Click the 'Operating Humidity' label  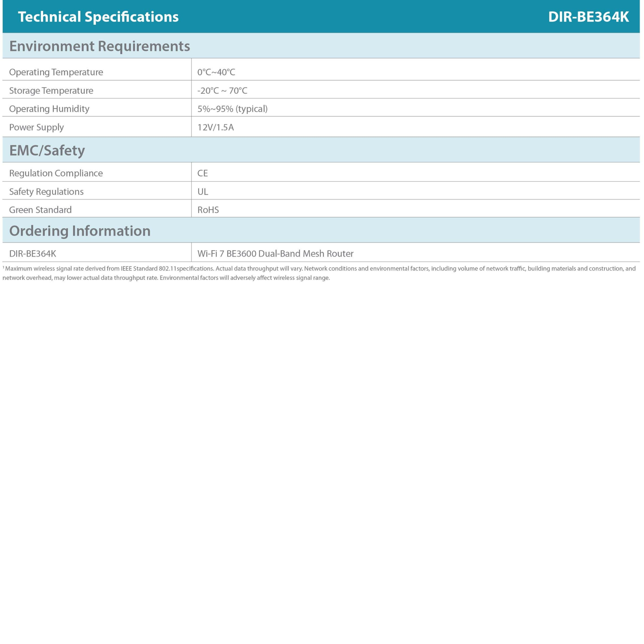click(x=49, y=109)
